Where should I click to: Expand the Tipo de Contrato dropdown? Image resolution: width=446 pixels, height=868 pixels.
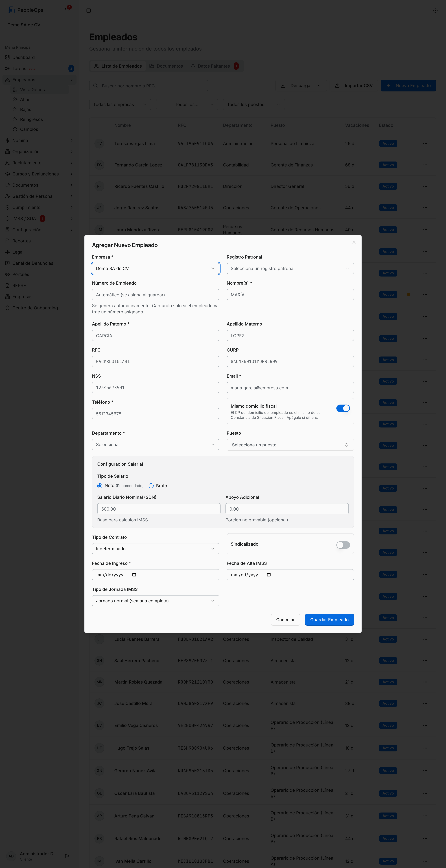(x=155, y=549)
